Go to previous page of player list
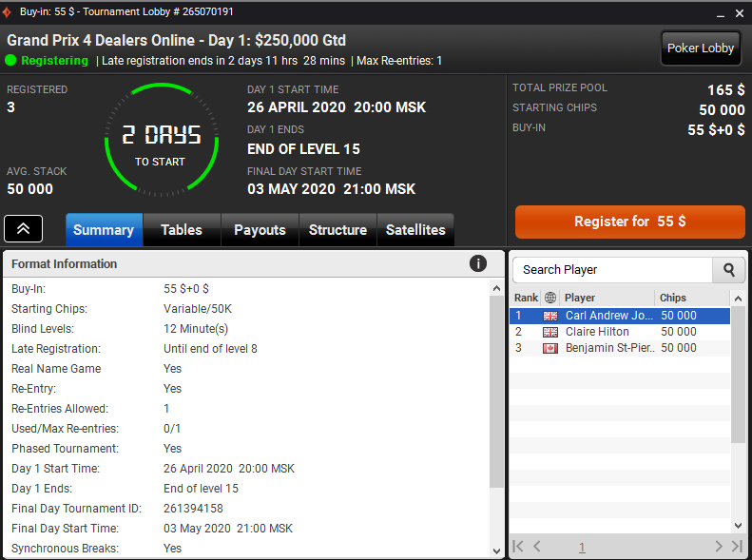This screenshot has height=560, width=752. pos(537,547)
